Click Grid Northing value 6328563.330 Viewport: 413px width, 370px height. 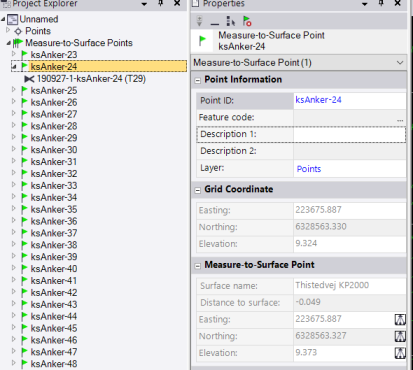tap(321, 227)
